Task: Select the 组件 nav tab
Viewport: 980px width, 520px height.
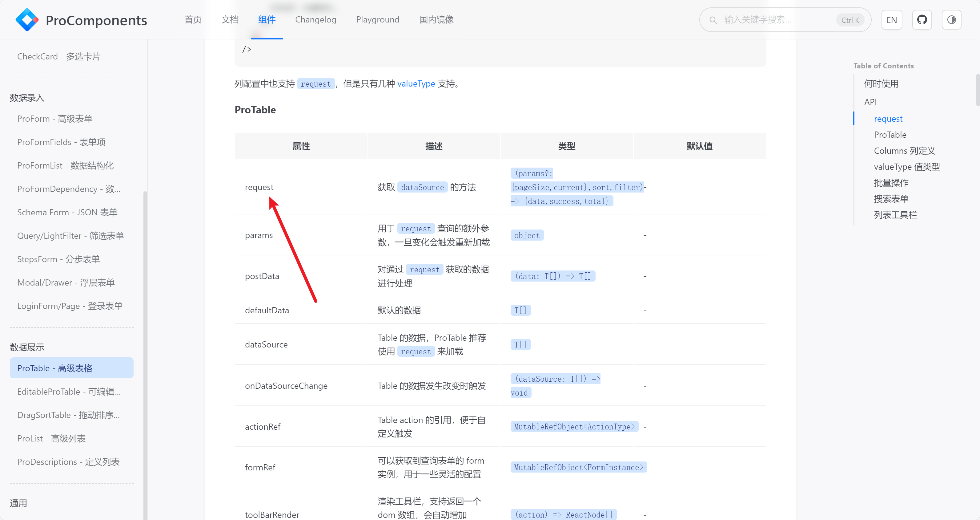Action: click(x=267, y=20)
